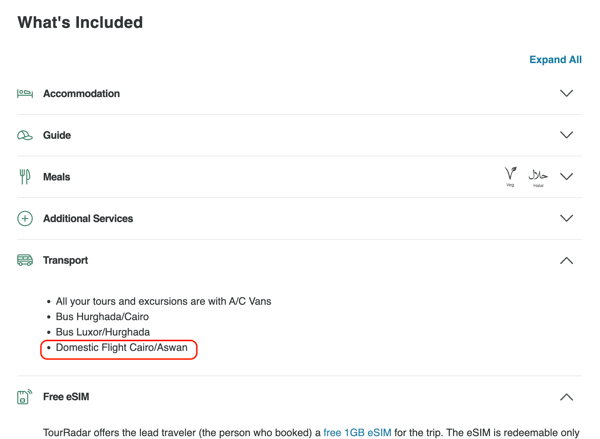Expand the Guide section chevron
Screen dimensions: 600x439
[x=566, y=135]
